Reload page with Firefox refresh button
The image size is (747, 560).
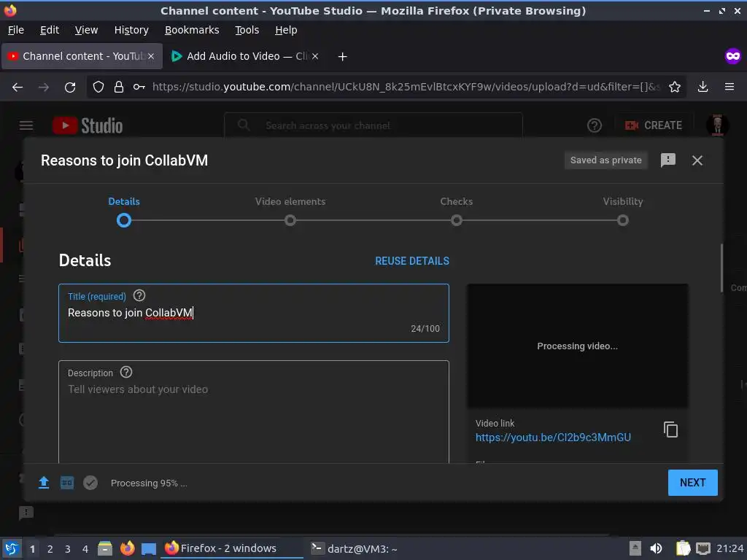click(x=70, y=87)
